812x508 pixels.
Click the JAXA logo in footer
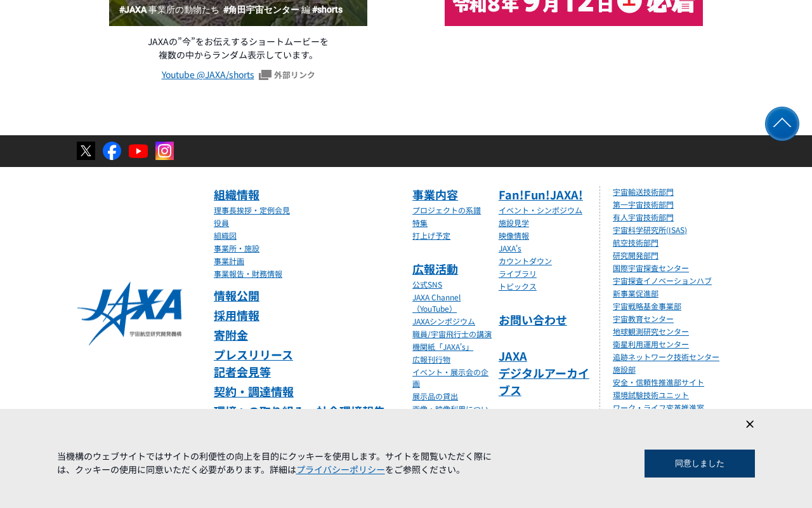[x=129, y=313]
